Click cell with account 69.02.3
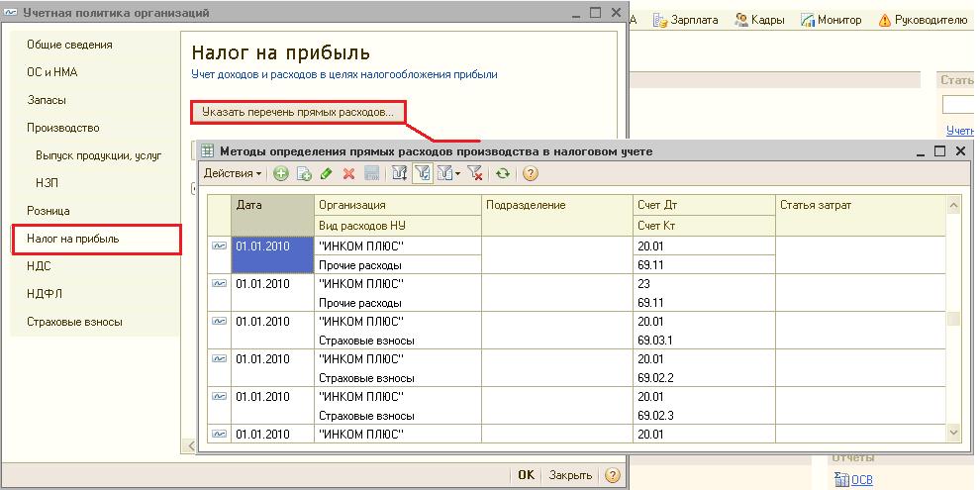The width and height of the screenshot is (980, 490). (x=704, y=416)
